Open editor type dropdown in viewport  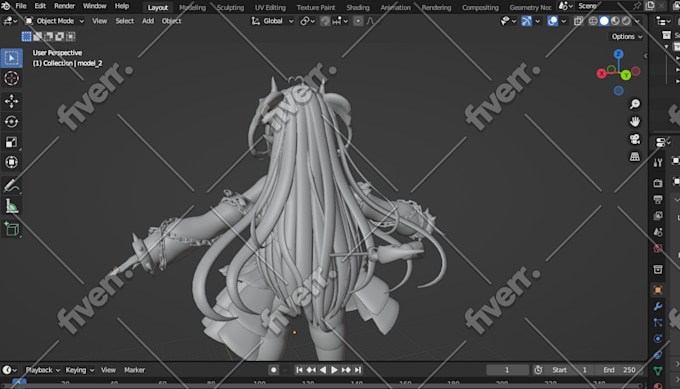[10, 21]
